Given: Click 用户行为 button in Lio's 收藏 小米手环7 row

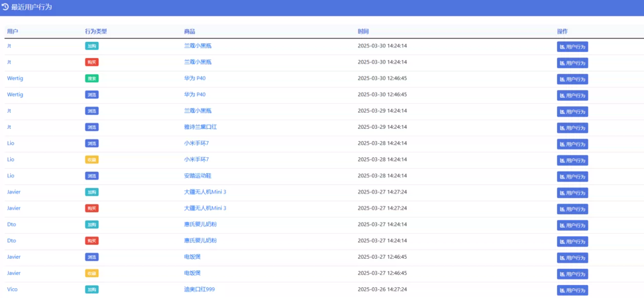Looking at the screenshot, I should [x=572, y=160].
